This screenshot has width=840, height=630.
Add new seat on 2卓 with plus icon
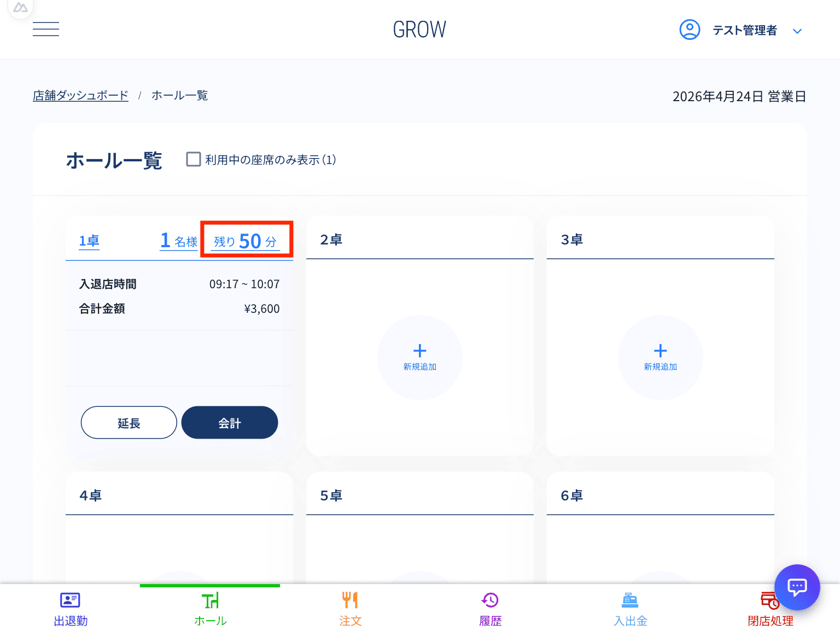tap(420, 358)
